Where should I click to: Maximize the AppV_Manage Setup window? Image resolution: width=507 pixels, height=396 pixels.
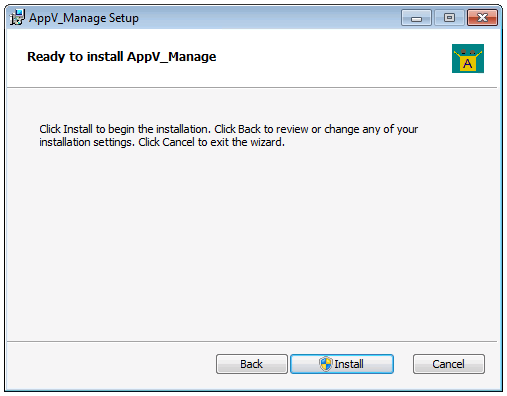(449, 18)
